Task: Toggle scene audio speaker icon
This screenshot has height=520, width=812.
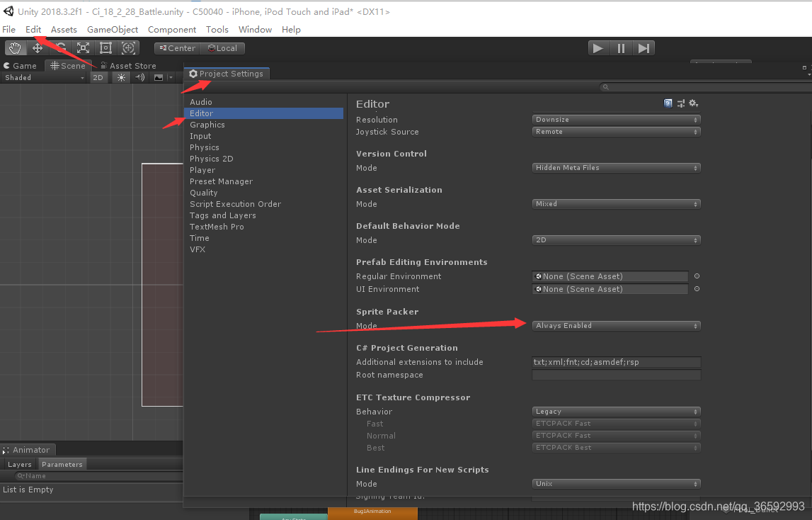Action: 140,78
